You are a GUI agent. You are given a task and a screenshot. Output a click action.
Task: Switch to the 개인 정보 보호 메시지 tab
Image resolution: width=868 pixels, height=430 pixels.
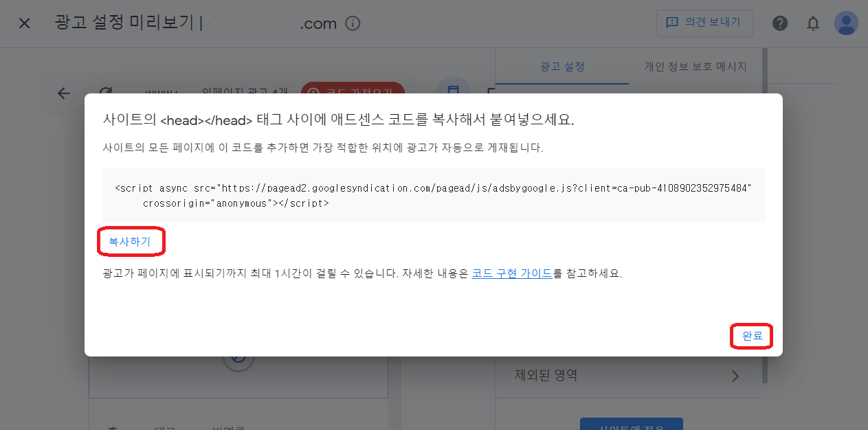[x=695, y=67]
